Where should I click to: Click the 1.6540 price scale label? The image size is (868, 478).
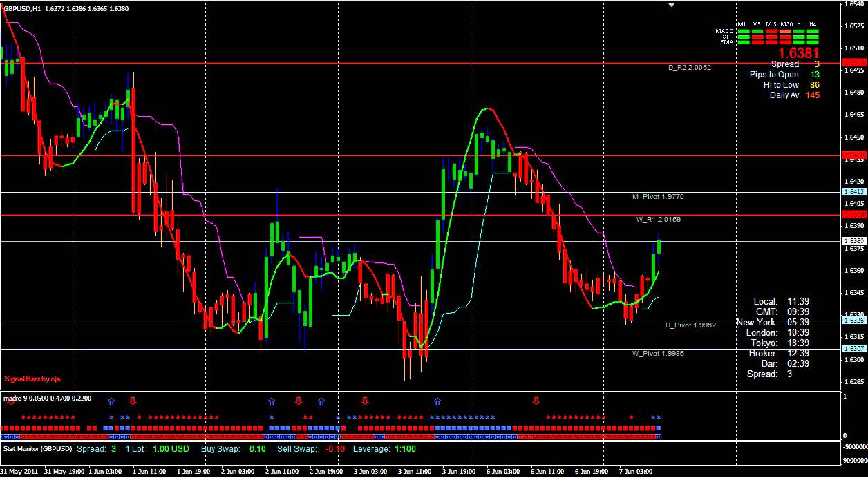(853, 4)
